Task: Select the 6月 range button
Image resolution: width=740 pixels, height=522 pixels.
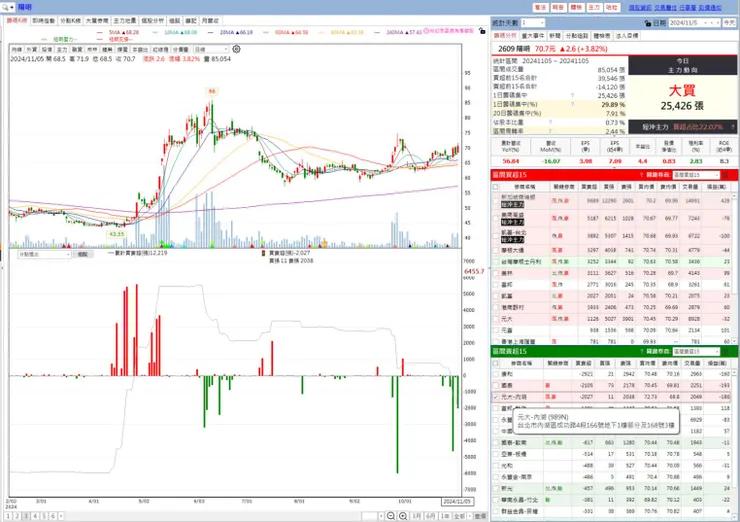Action: point(430,516)
